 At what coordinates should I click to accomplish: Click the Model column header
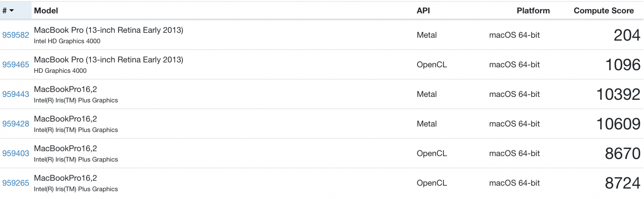(x=46, y=11)
